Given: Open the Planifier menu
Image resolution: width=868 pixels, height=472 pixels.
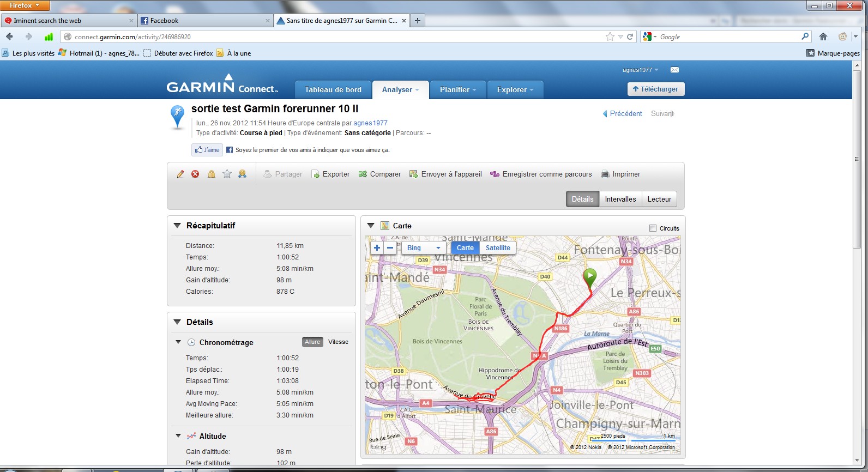Looking at the screenshot, I should coord(458,89).
